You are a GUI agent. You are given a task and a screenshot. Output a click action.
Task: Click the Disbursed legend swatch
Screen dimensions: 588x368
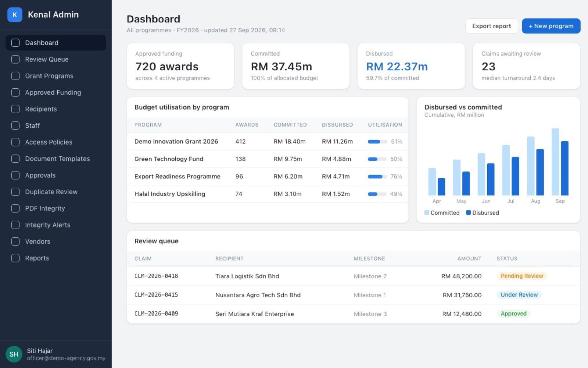coord(468,213)
